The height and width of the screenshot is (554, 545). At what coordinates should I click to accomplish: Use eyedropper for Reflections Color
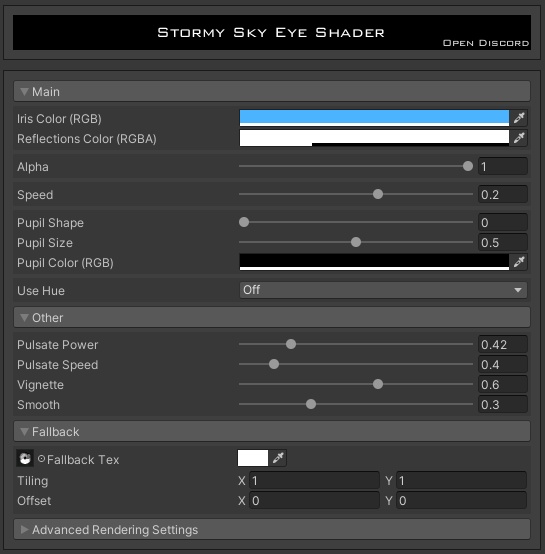click(x=519, y=138)
